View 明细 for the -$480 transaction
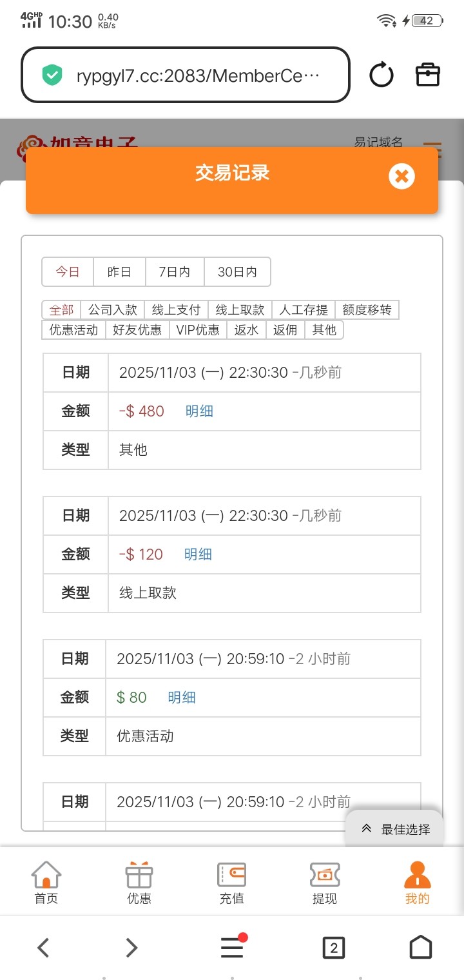This screenshot has width=464, height=980. point(199,411)
